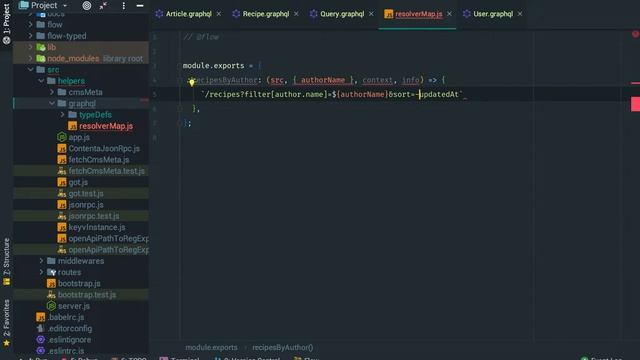This screenshot has width=640, height=360.
Task: Open the project panel options (three dots)
Action: 123,5
